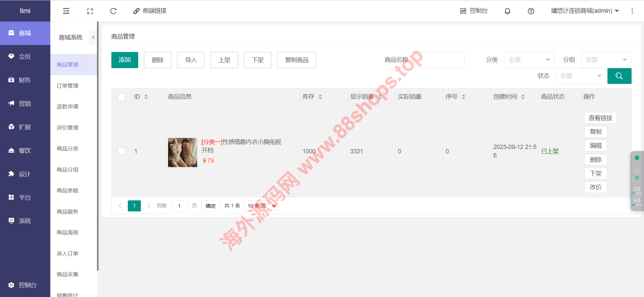Click the 查看链接 button in product row
The width and height of the screenshot is (644, 297).
coord(600,118)
